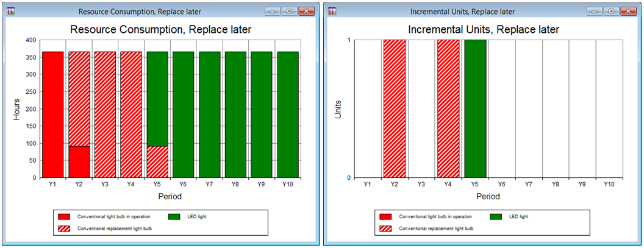Click 'Conventional replacement light bulb' in Resource Consumption legend
644x248 pixels.
tap(115, 229)
